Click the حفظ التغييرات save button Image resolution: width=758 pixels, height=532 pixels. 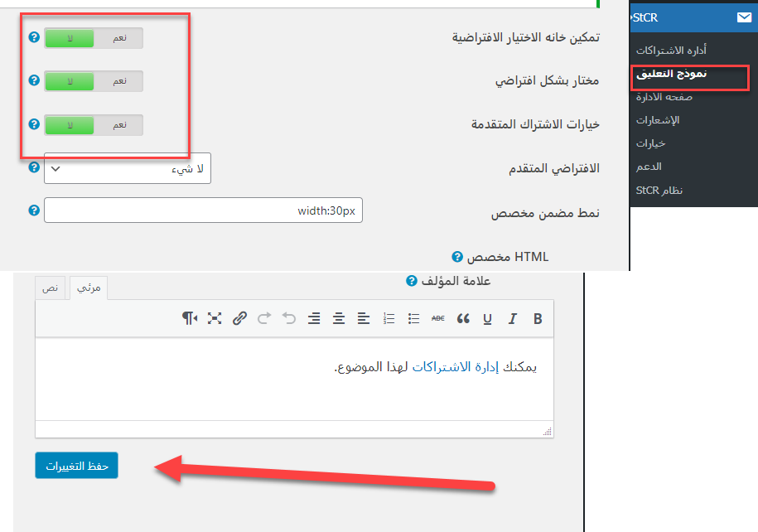point(76,465)
